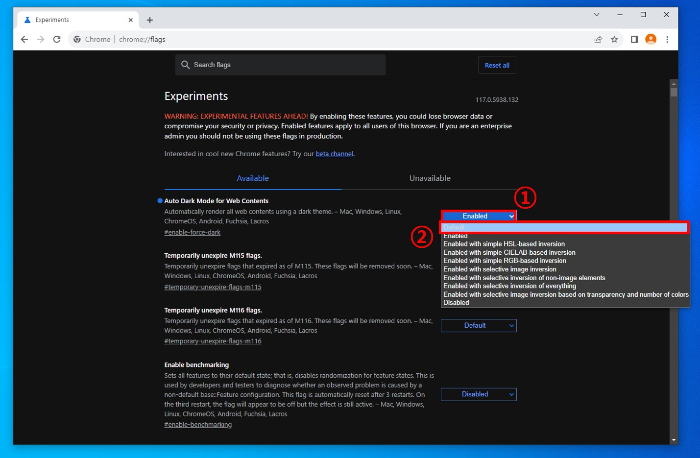This screenshot has height=458, width=700.
Task: Switch to the Available tab
Action: pos(253,178)
